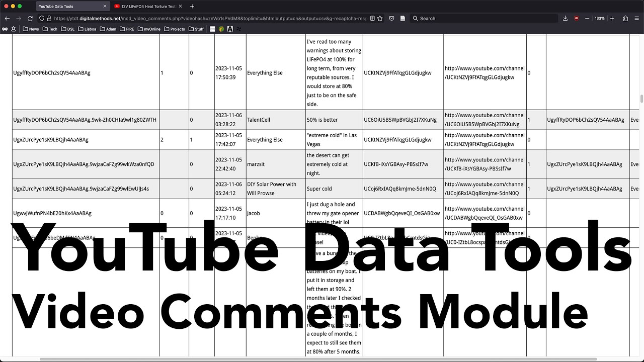The width and height of the screenshot is (644, 362).
Task: Save page to Pocket
Action: (x=392, y=18)
